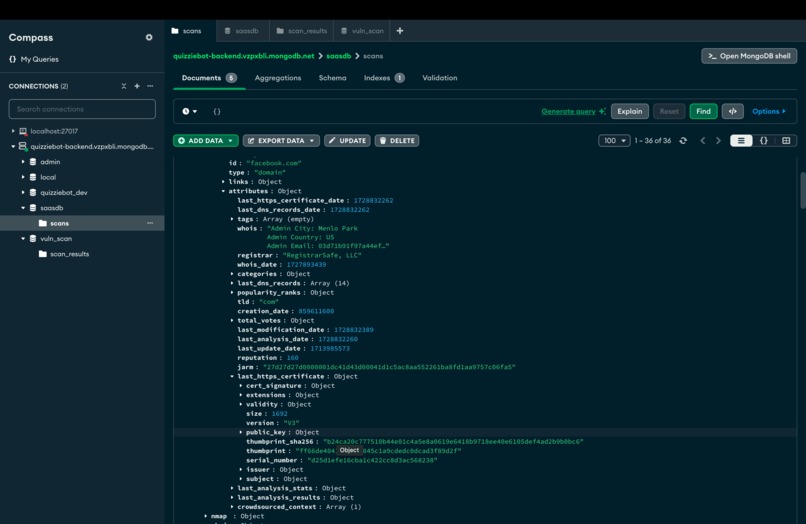Open a new workspace tab
806x524 pixels.
tap(400, 31)
